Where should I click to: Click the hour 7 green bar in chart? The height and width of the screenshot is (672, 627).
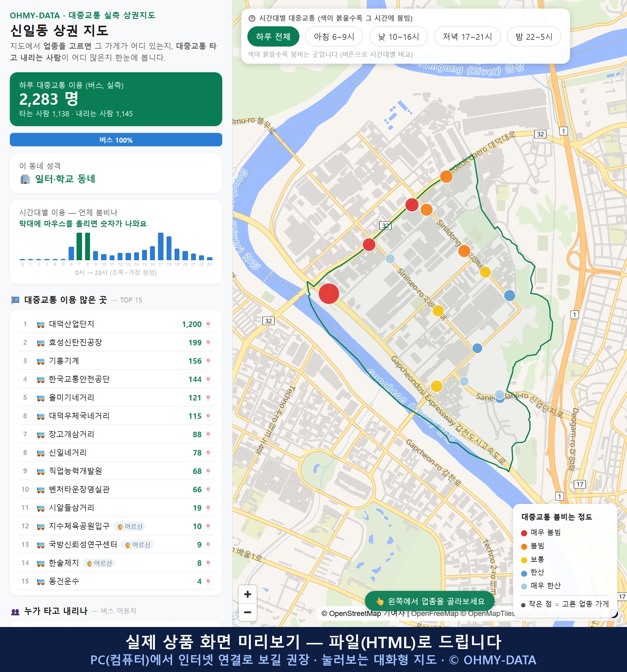click(x=79, y=246)
